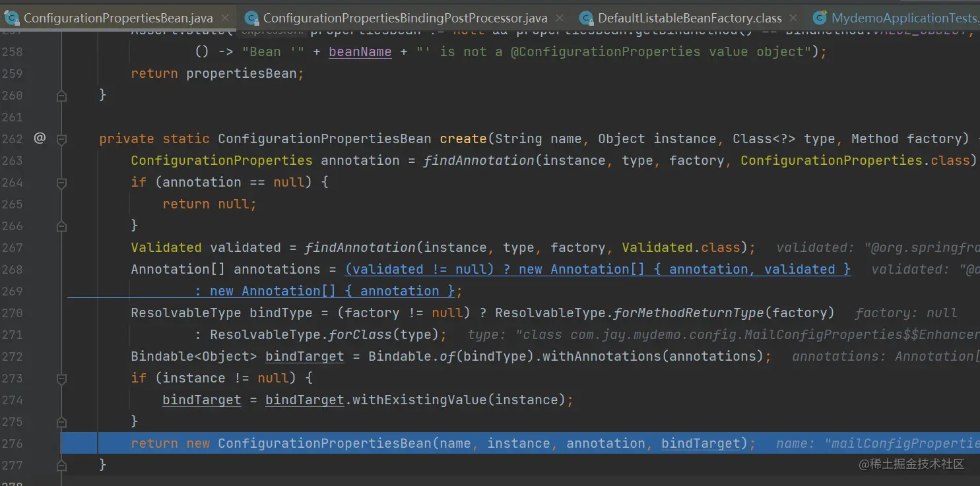The width and height of the screenshot is (980, 486).
Task: Click the fold end marker on line 266
Action: [61, 226]
